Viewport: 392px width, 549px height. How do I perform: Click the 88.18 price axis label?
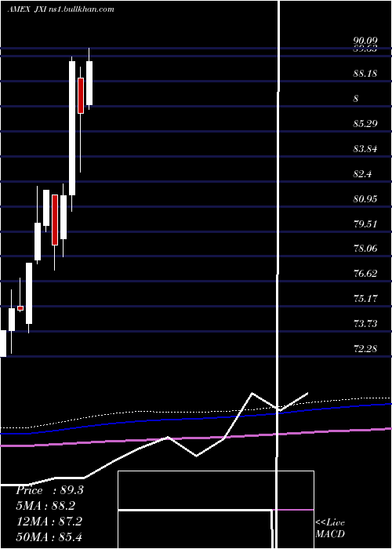365,74
